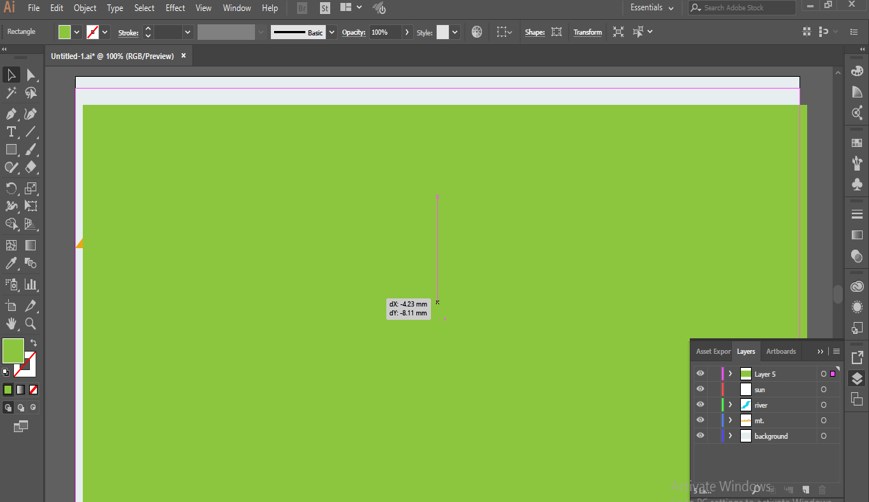
Task: Open the File menu
Action: pyautogui.click(x=33, y=8)
